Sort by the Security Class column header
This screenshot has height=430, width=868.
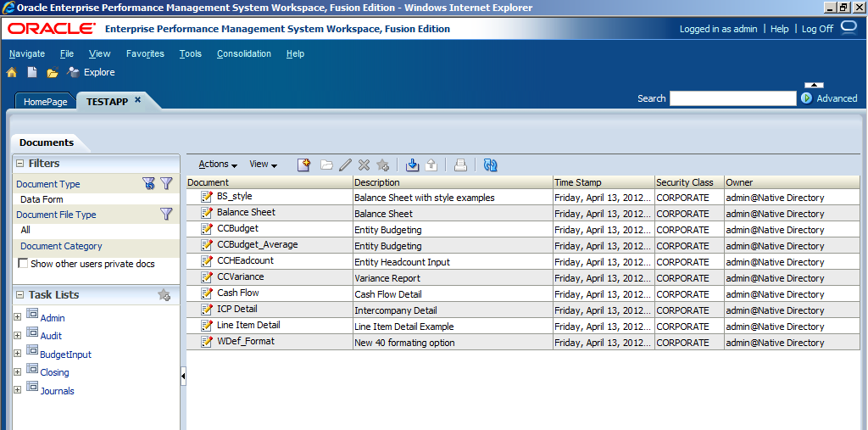point(689,181)
